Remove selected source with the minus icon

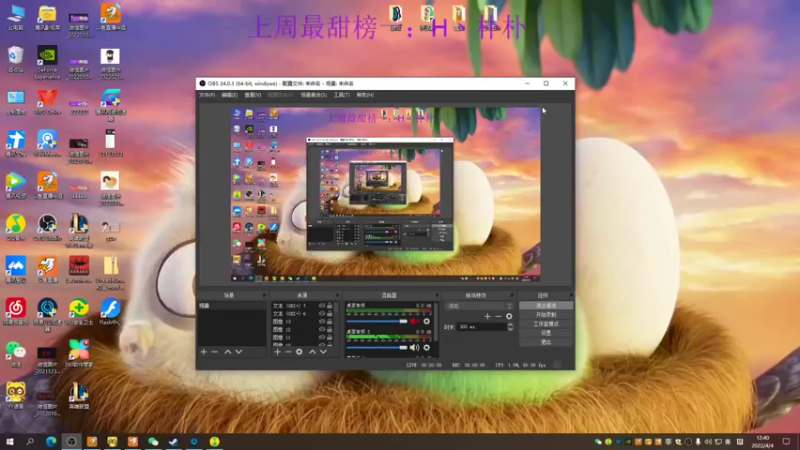coord(288,352)
